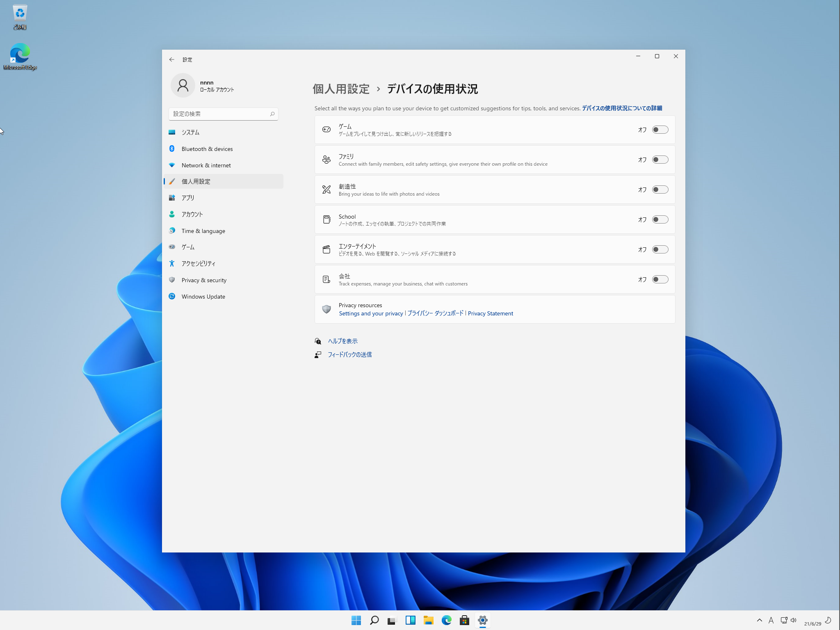The width and height of the screenshot is (840, 630).
Task: Open デバイスの使用状況についての詳細 link
Action: (622, 108)
